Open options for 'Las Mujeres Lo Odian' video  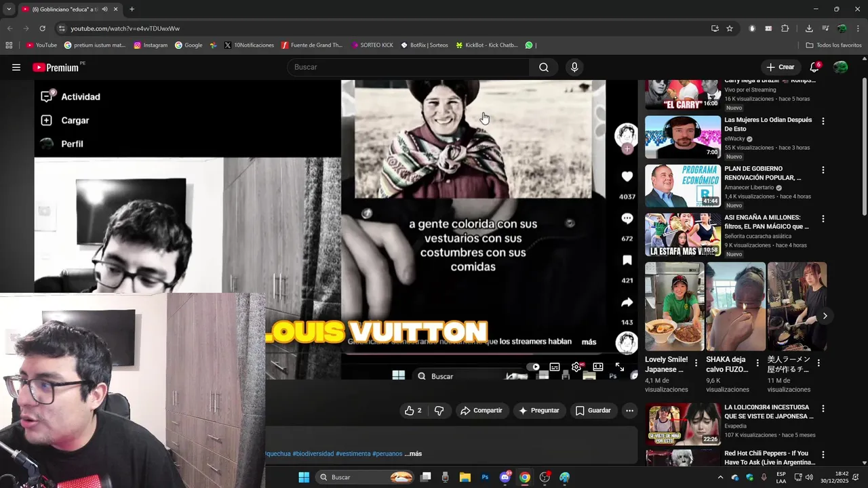[823, 121]
